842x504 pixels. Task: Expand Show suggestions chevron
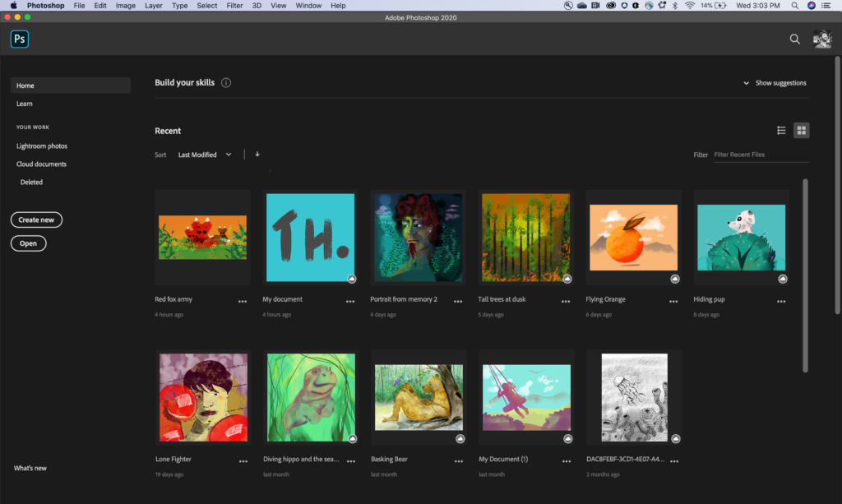(x=747, y=83)
